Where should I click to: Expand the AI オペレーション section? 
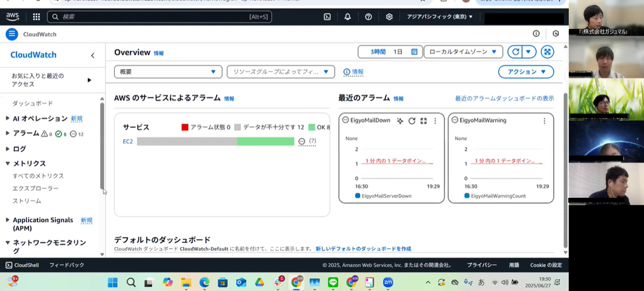tap(7, 119)
